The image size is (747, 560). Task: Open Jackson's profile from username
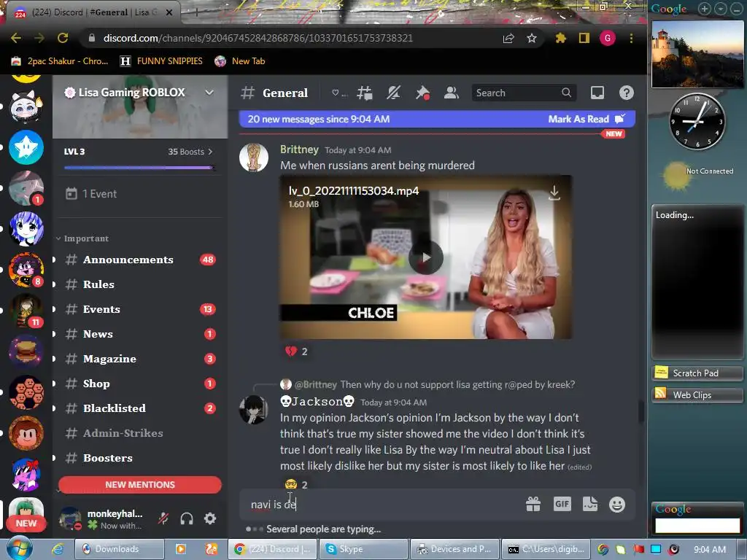pyautogui.click(x=317, y=402)
